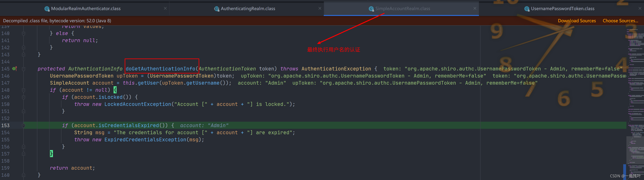Click the getUser method call on line 147
This screenshot has height=180, width=644.
click(x=149, y=83)
